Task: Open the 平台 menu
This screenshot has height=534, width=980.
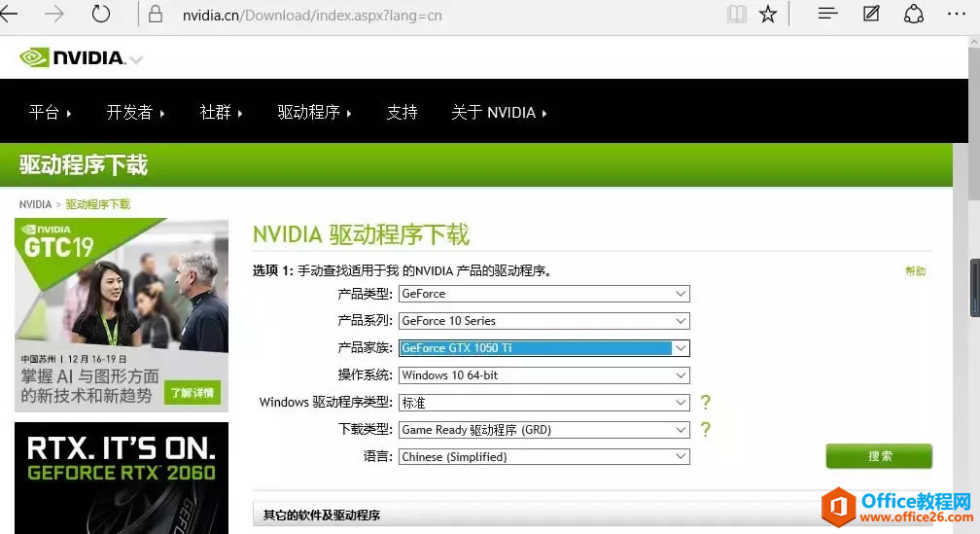Action: (50, 113)
